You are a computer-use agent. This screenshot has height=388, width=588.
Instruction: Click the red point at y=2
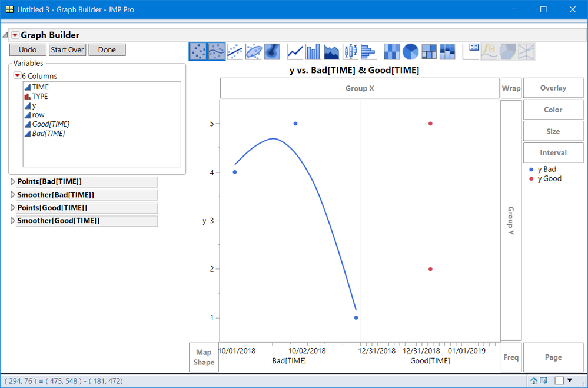430,269
